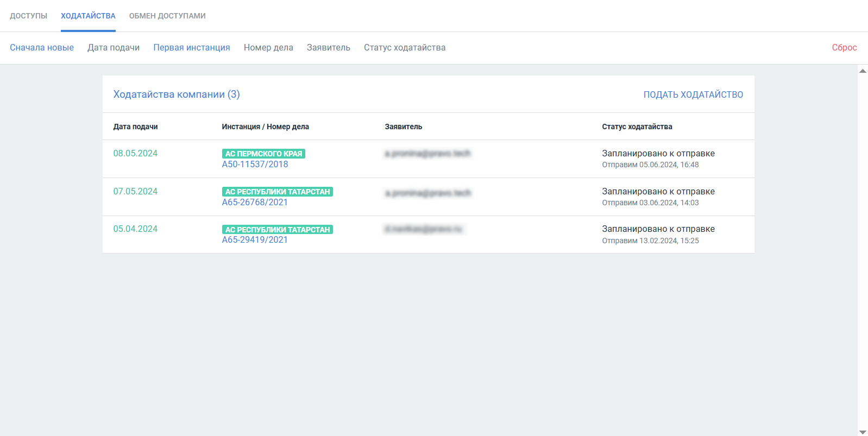868x436 pixels.
Task: Click АС РЕСПУБЛИКИ ТАТАРСТАН badge for 07.05.2024 row
Action: tap(278, 192)
